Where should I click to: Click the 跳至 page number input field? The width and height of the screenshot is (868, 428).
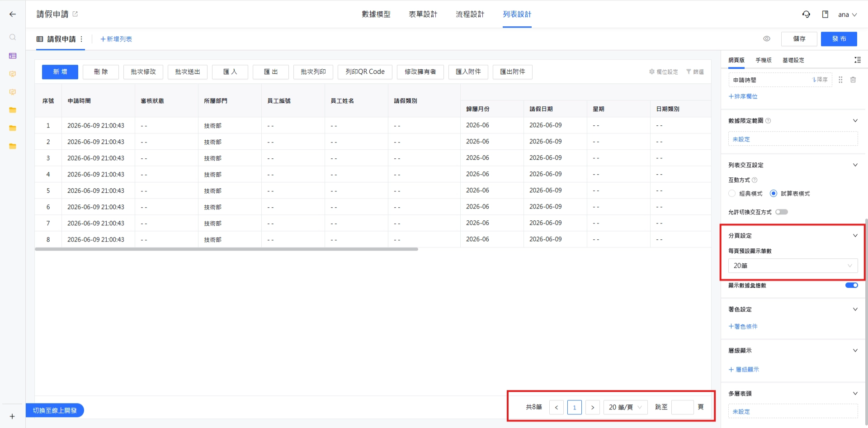[x=683, y=407]
